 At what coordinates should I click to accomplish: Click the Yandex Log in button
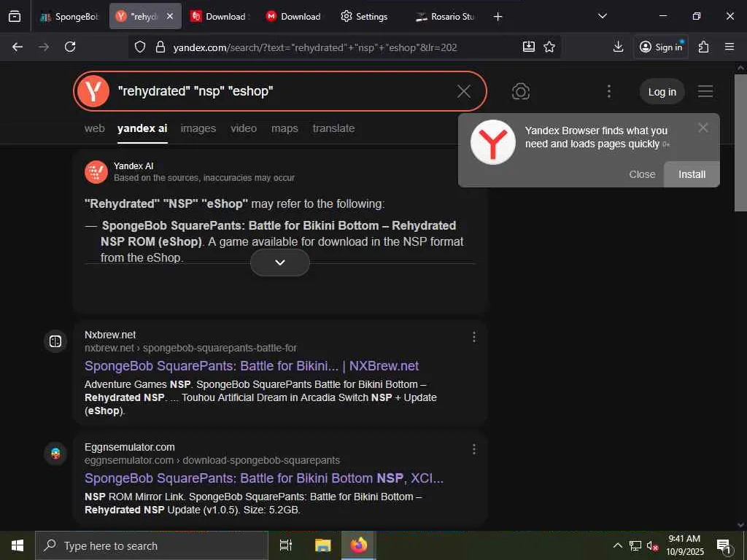click(662, 92)
